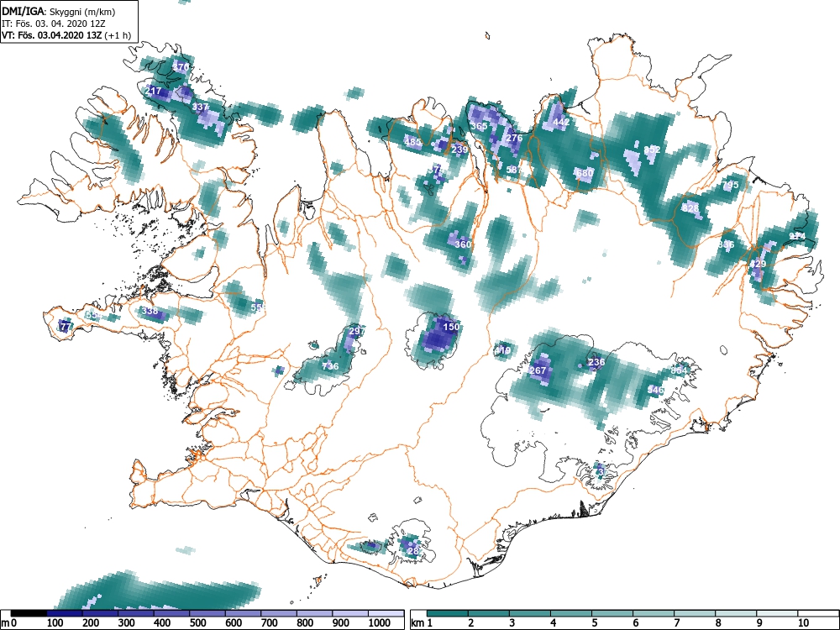Click visibility value '267' on the map

(x=538, y=370)
